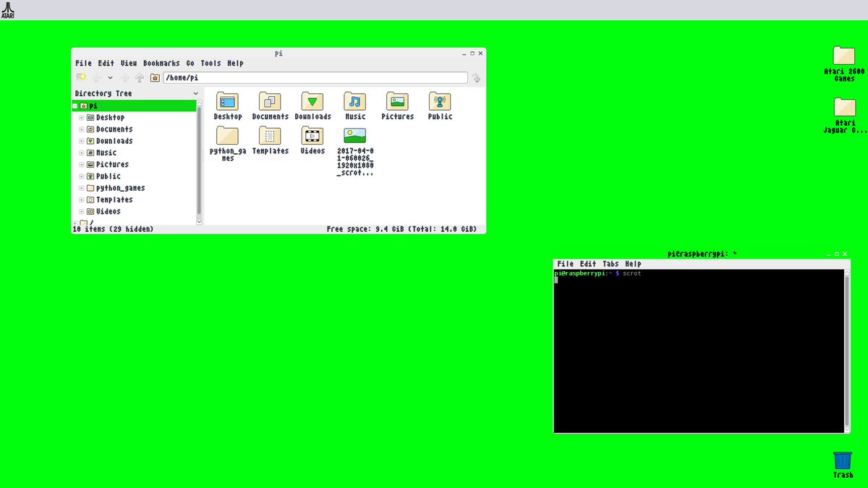Open the Pictures folder icon in file pane
The width and height of the screenshot is (868, 488).
pos(397,101)
